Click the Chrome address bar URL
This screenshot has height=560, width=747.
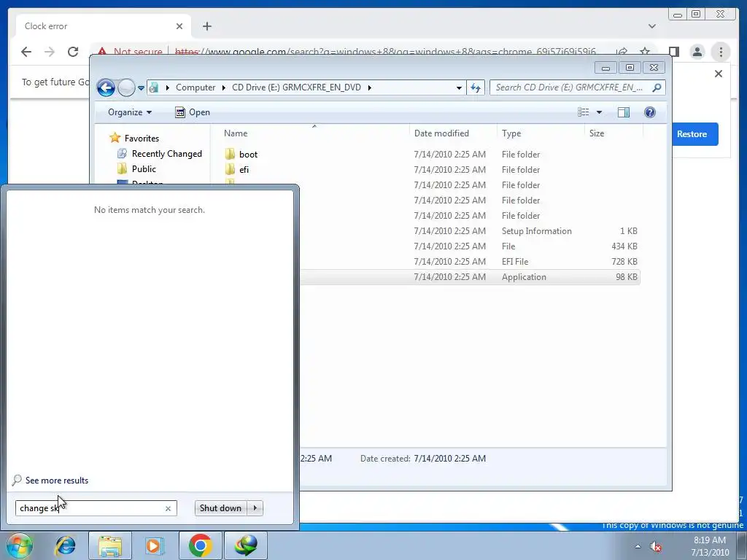(x=385, y=52)
